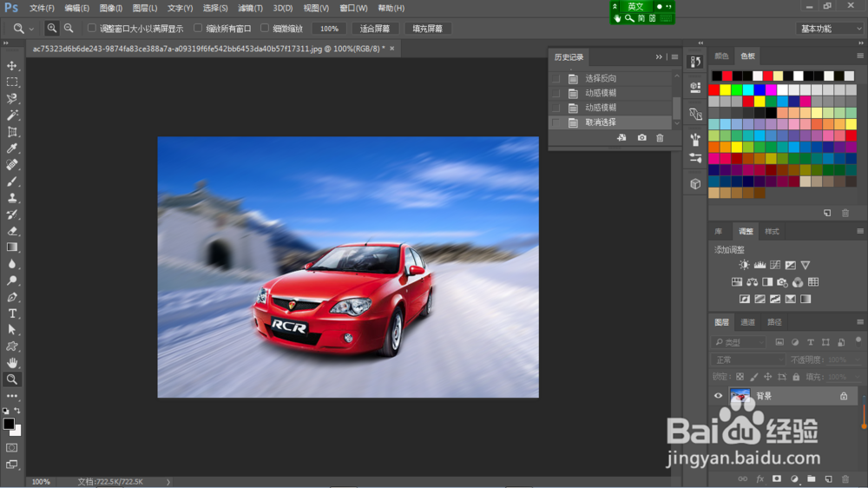
Task: Set history brush source for 选择反向
Action: coord(556,78)
